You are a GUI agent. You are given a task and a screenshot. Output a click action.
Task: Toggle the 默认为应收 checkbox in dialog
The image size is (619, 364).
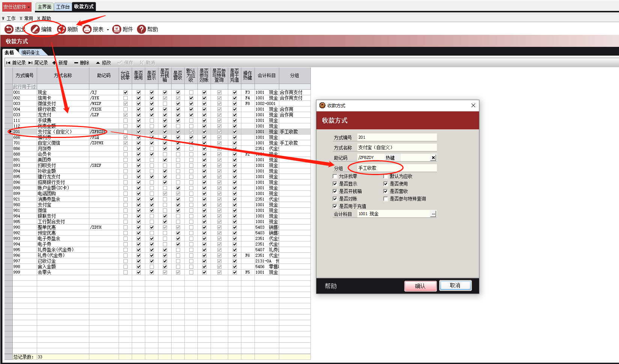click(x=386, y=176)
